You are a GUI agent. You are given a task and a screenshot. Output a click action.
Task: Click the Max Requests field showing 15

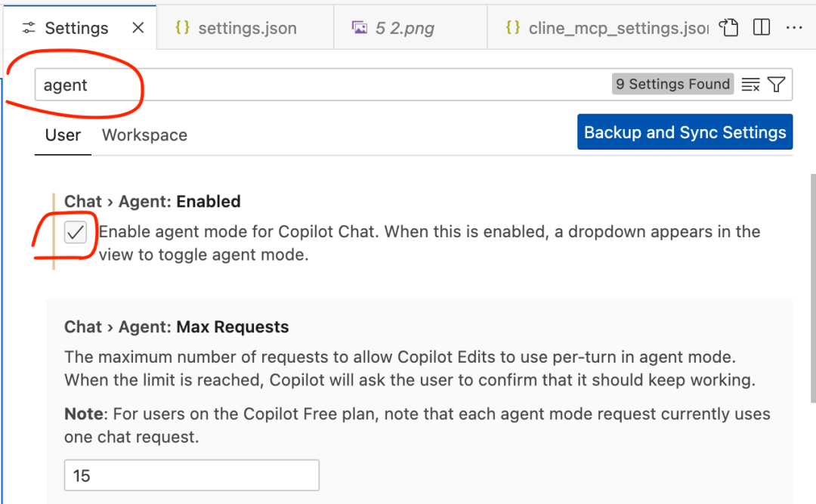(x=191, y=475)
